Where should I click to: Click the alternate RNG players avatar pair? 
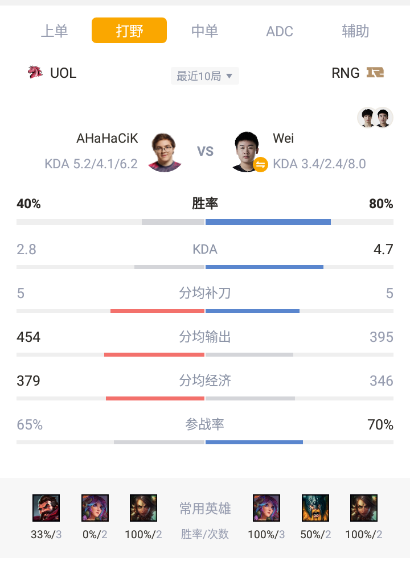click(375, 117)
